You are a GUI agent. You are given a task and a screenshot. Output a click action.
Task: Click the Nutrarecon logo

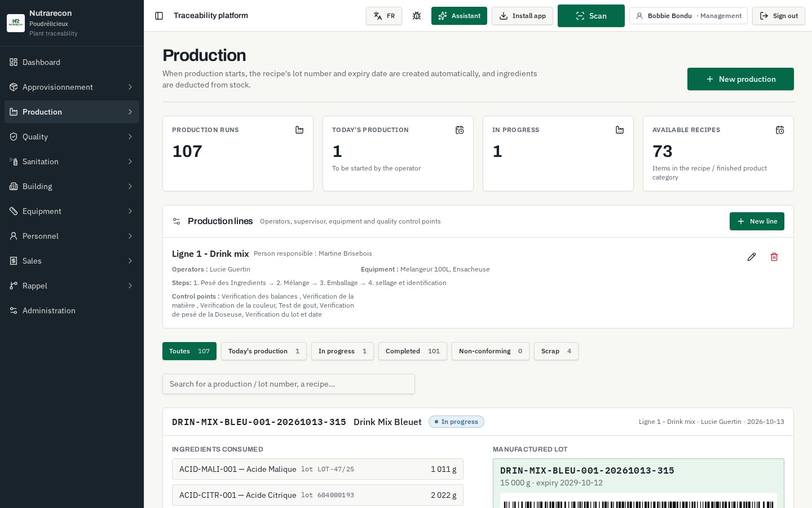(x=16, y=23)
